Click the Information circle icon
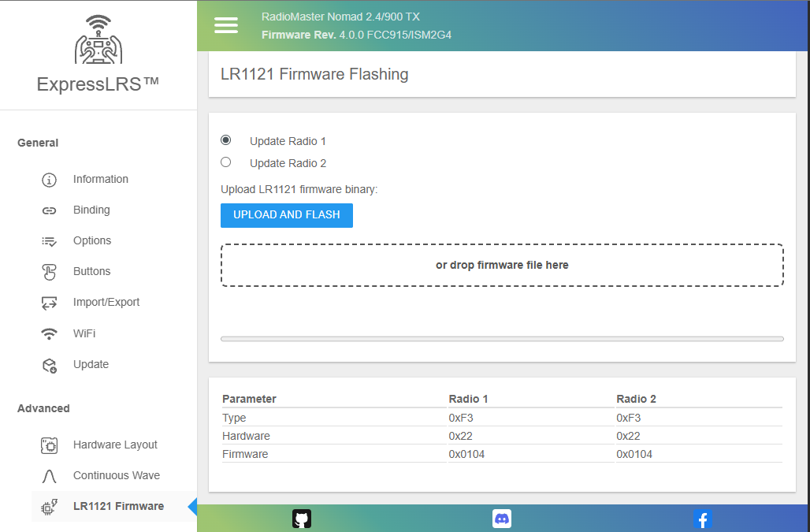The height and width of the screenshot is (532, 810). (49, 180)
